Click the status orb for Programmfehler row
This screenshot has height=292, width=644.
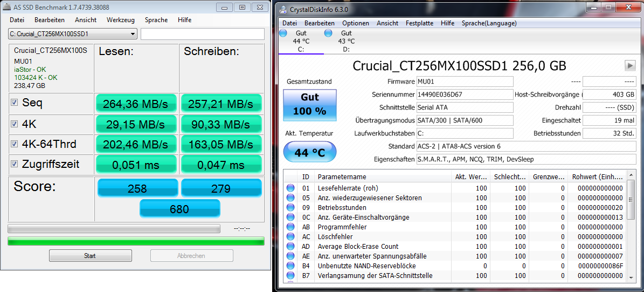point(290,227)
